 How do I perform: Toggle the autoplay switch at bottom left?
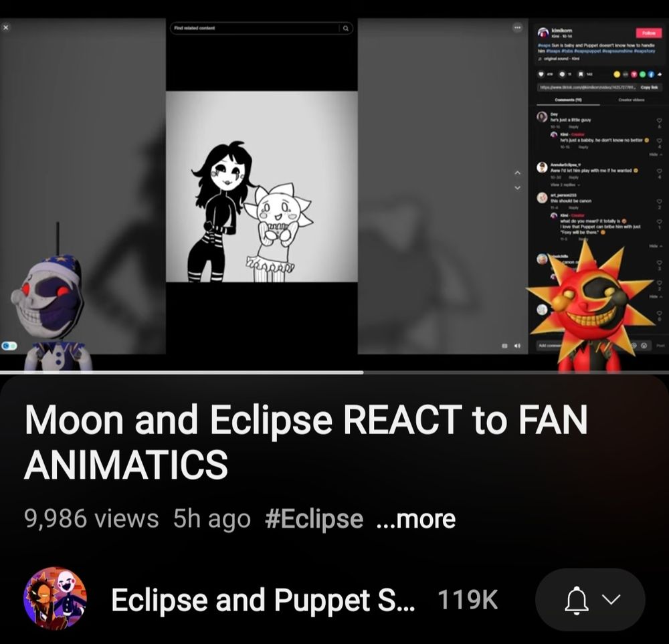click(9, 346)
